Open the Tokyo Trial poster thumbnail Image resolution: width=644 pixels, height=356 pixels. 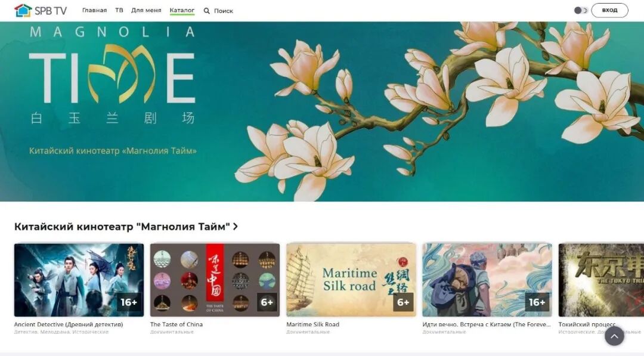tap(601, 280)
